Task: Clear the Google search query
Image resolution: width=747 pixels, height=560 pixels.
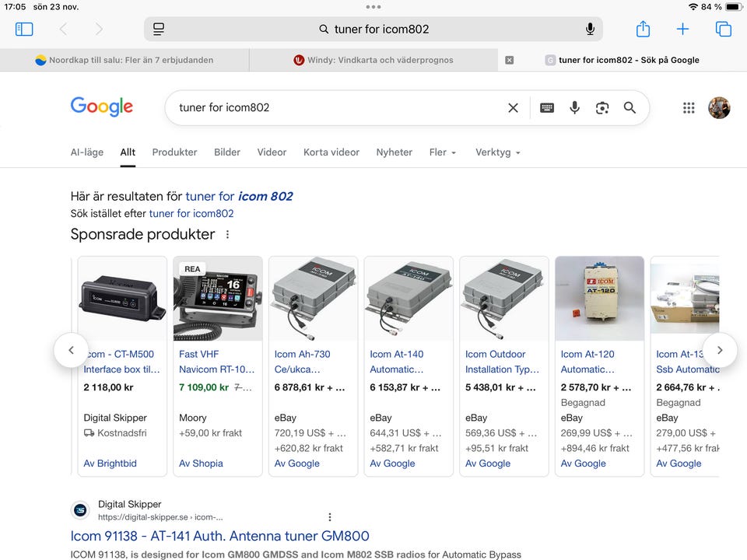Action: (x=513, y=108)
